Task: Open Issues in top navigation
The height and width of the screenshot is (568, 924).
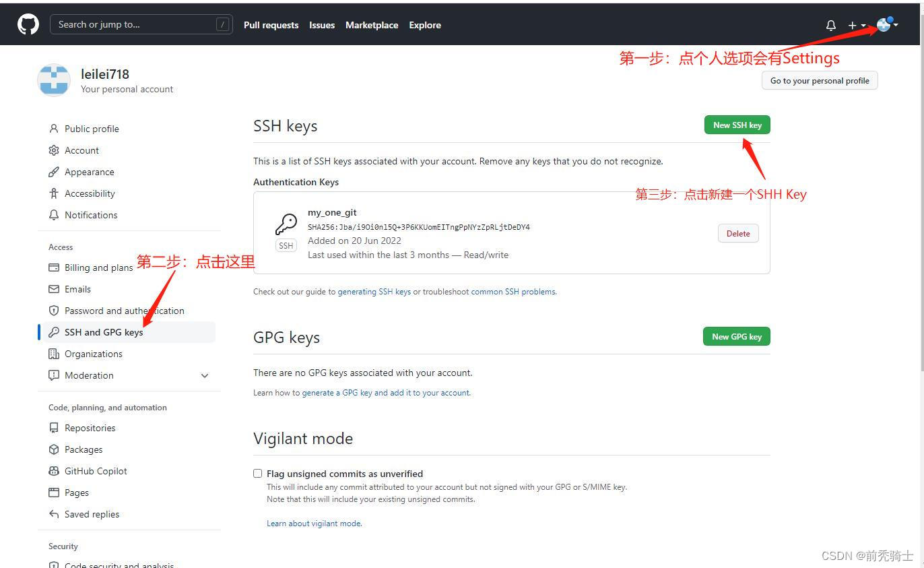Action: [x=322, y=25]
